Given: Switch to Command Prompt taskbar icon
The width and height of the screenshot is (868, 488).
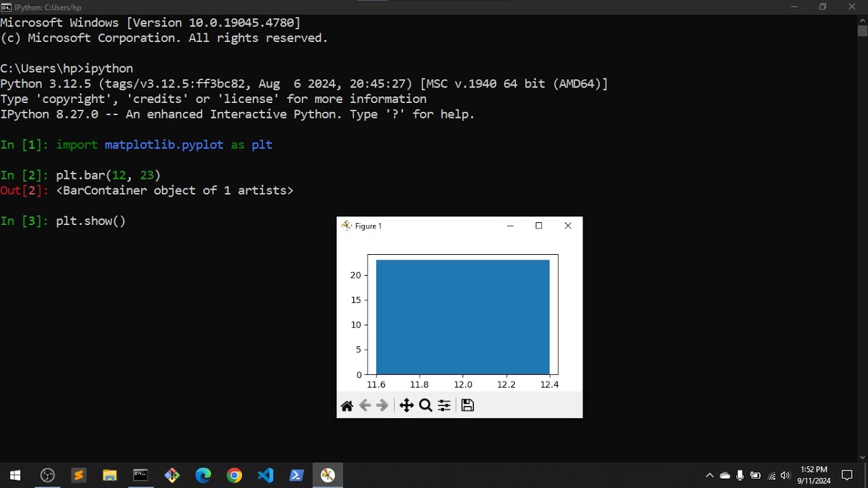Looking at the screenshot, I should [x=140, y=475].
